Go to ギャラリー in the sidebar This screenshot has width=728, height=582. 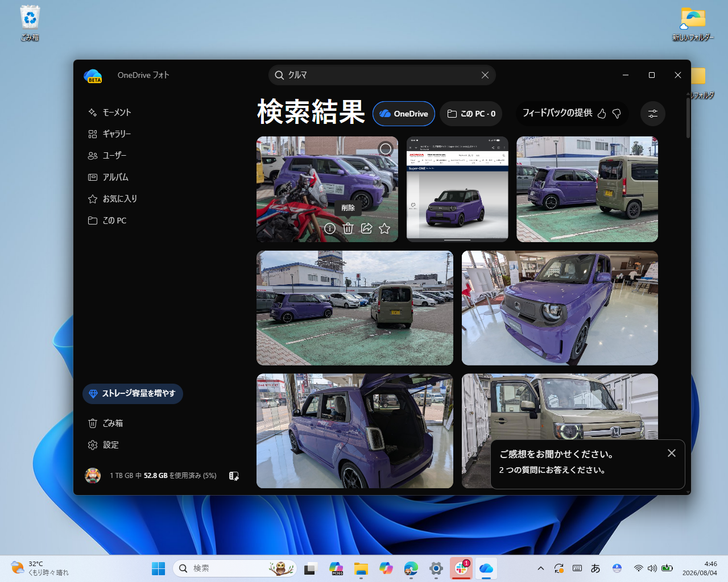click(110, 134)
